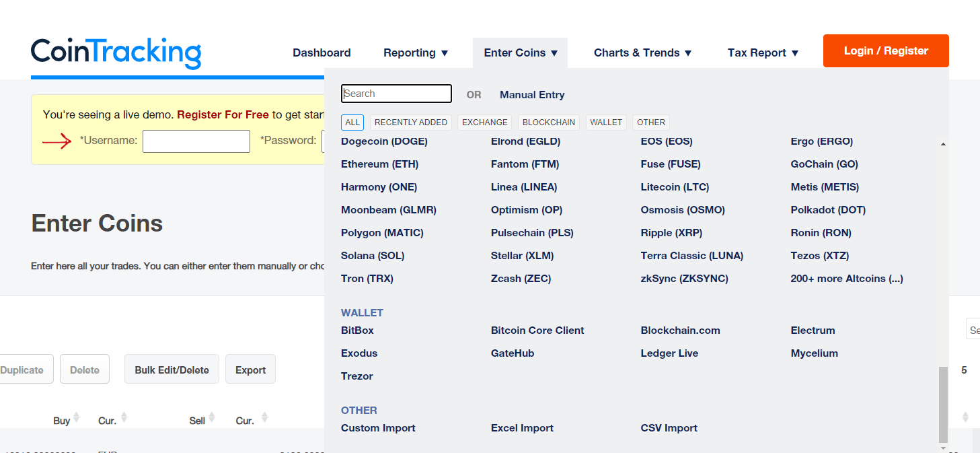Collapse the Enter Coins menu
This screenshot has height=453, width=980.
tap(521, 53)
